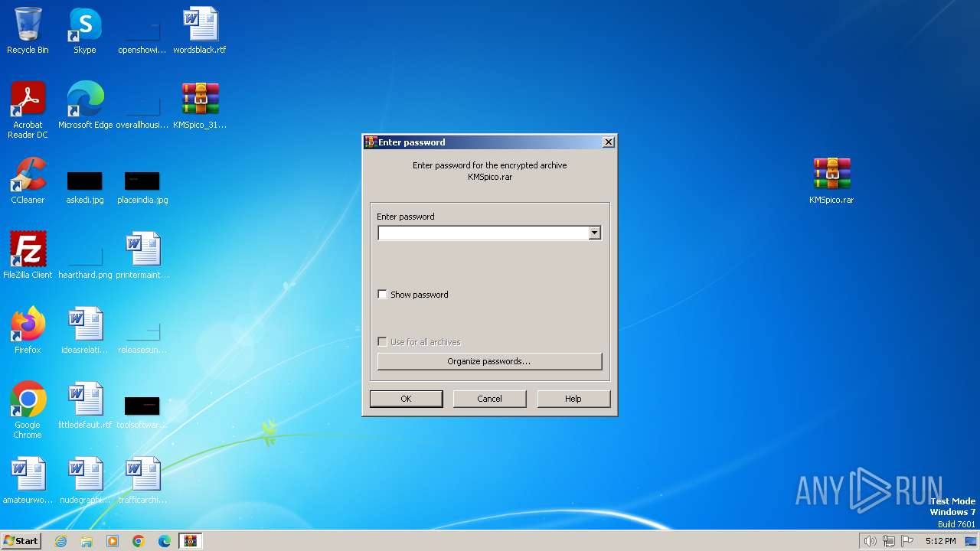This screenshot has width=980, height=551.
Task: Open Edge from the taskbar
Action: pos(165,541)
